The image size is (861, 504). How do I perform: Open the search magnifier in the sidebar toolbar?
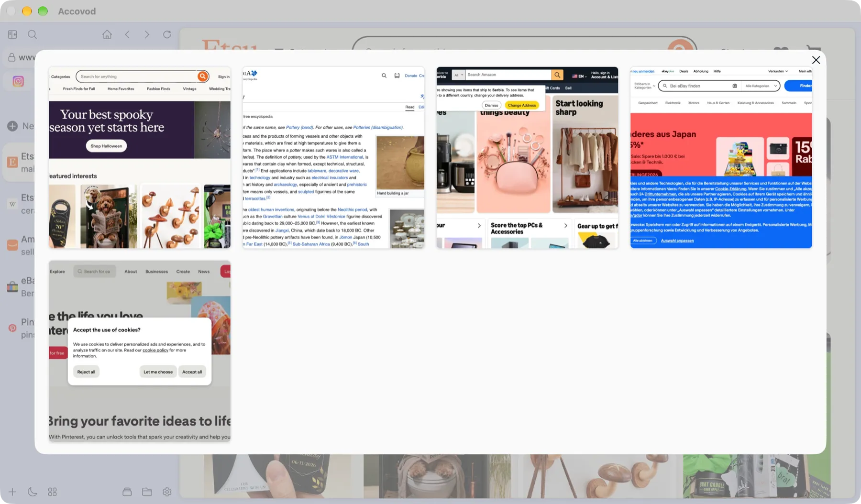(x=32, y=34)
